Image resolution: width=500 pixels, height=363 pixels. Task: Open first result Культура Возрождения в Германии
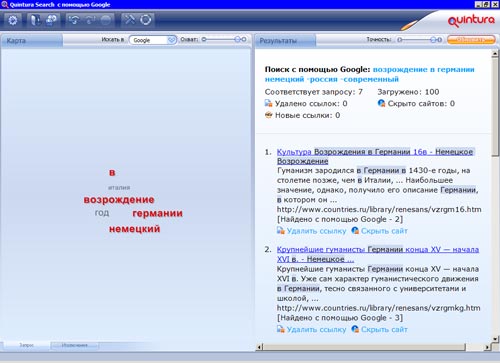[x=375, y=156]
